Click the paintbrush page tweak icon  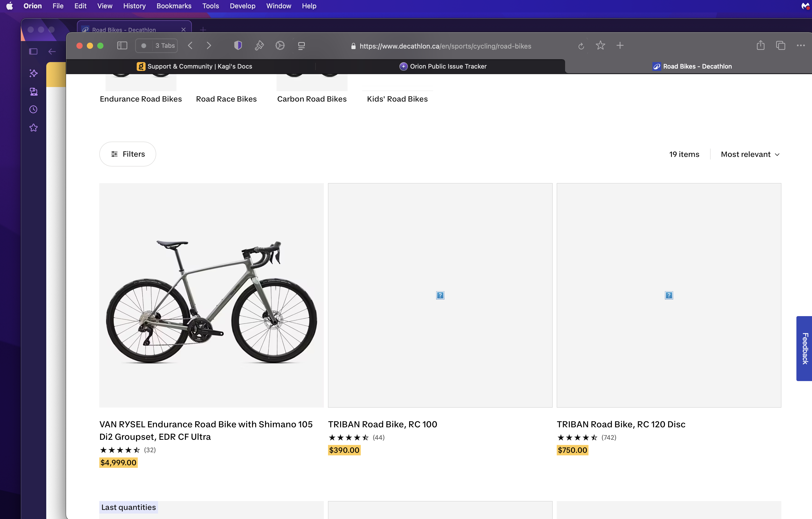click(x=259, y=45)
